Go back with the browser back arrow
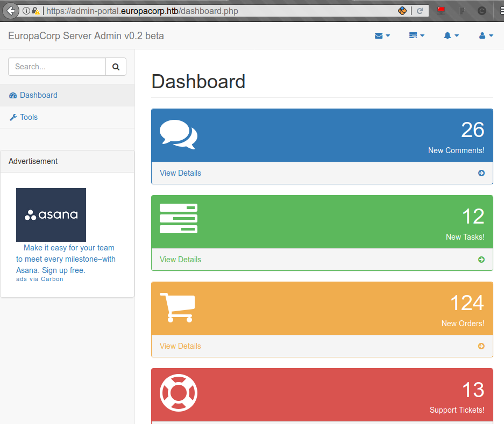 tap(11, 11)
